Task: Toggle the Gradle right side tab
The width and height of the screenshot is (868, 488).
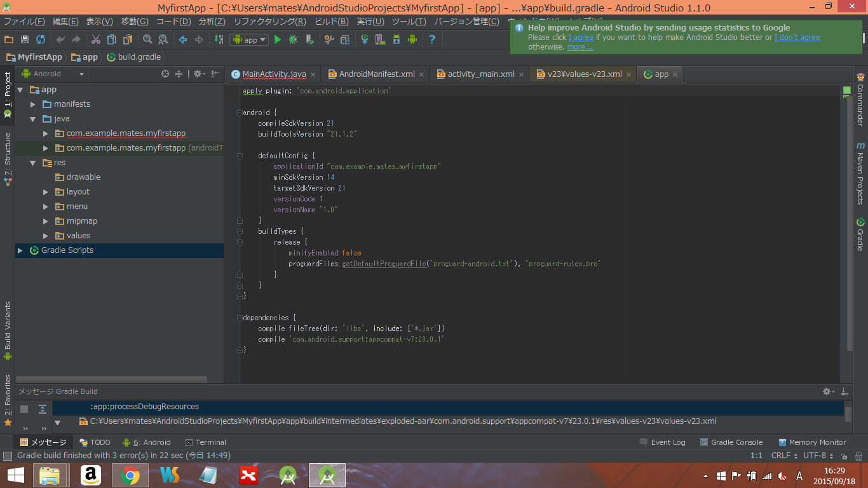Action: pyautogui.click(x=860, y=234)
